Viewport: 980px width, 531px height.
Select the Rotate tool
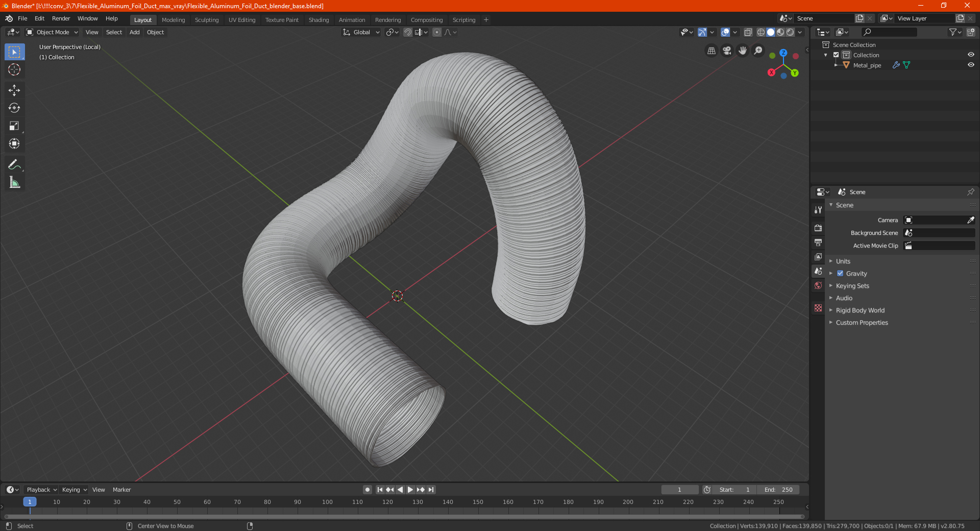14,108
